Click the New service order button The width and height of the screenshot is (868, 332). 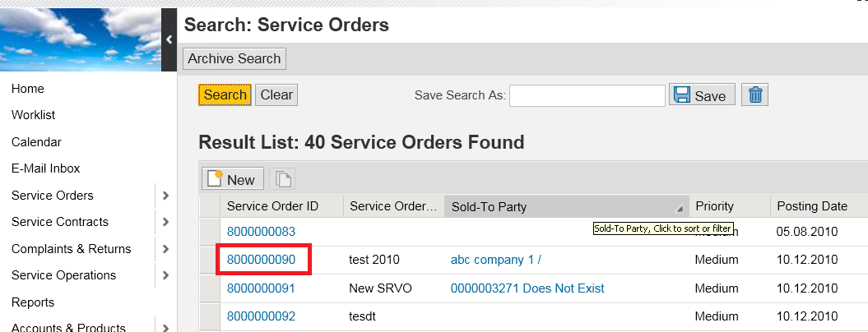pyautogui.click(x=232, y=179)
